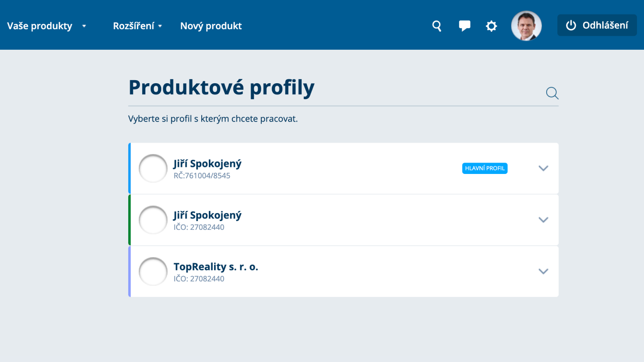Click the Odhlášení logout button
Image resolution: width=644 pixels, height=362 pixels.
point(597,26)
